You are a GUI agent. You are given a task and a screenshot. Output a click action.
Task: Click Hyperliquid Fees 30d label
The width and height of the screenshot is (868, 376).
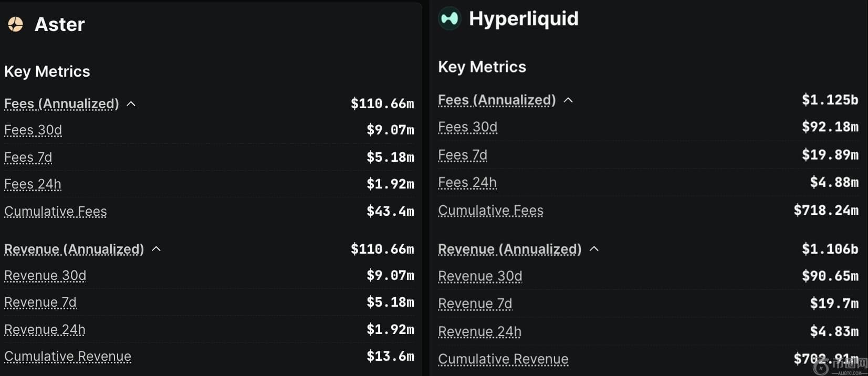pos(467,127)
